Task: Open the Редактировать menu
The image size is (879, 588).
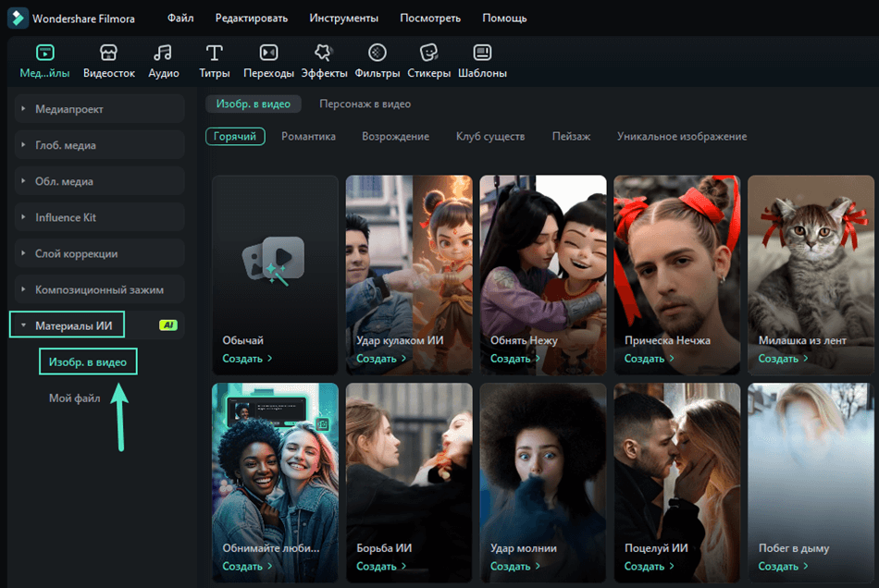Action: pos(251,18)
